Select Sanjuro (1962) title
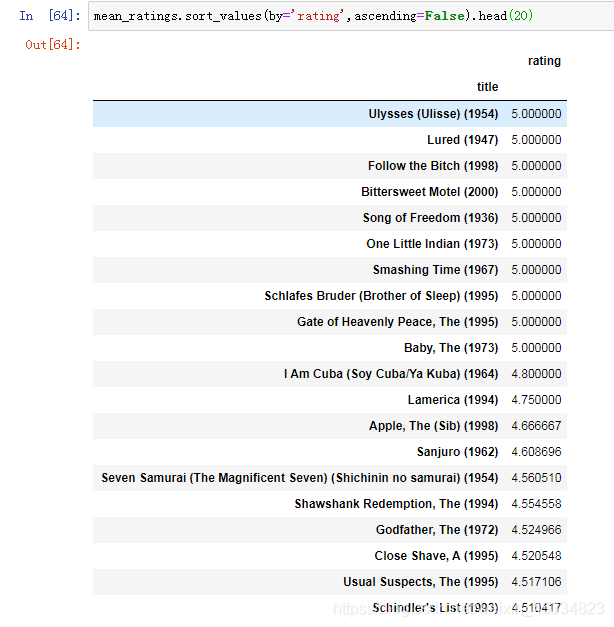The image size is (614, 627). pos(457,452)
